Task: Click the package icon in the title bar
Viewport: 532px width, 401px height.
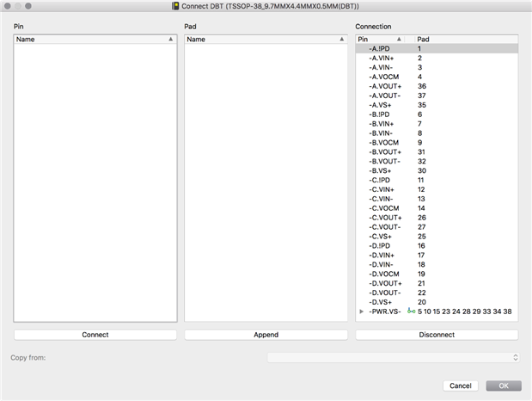Action: click(175, 6)
